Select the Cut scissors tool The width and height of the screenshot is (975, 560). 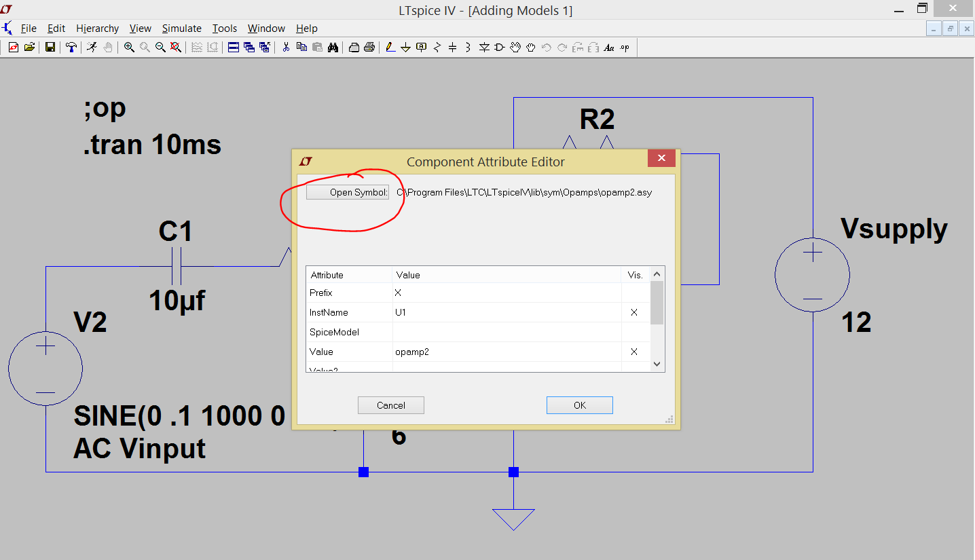(x=286, y=48)
